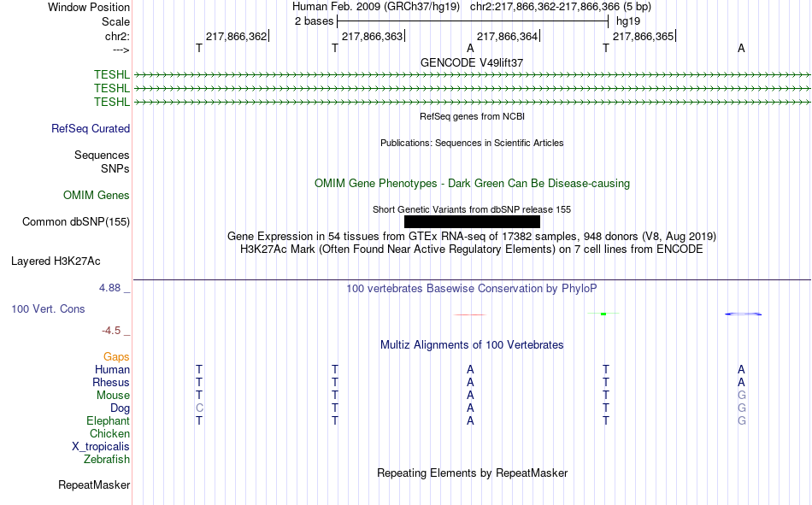Image resolution: width=812 pixels, height=505 pixels.
Task: Click the Scale label
Action: tap(115, 21)
